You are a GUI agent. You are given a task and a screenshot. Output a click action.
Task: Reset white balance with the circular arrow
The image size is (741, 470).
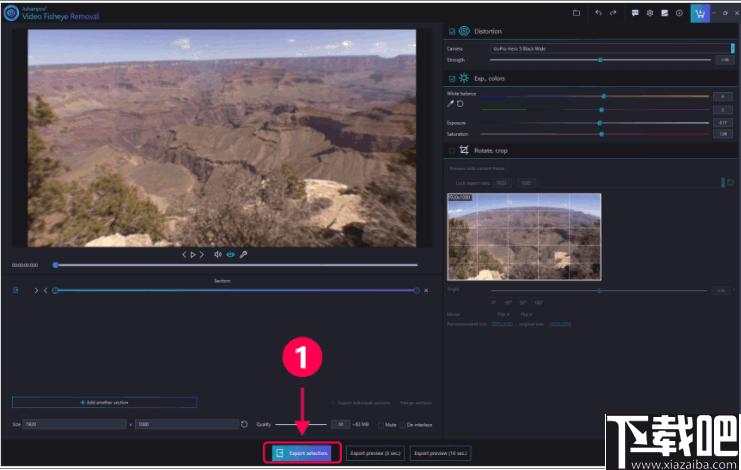[x=460, y=103]
